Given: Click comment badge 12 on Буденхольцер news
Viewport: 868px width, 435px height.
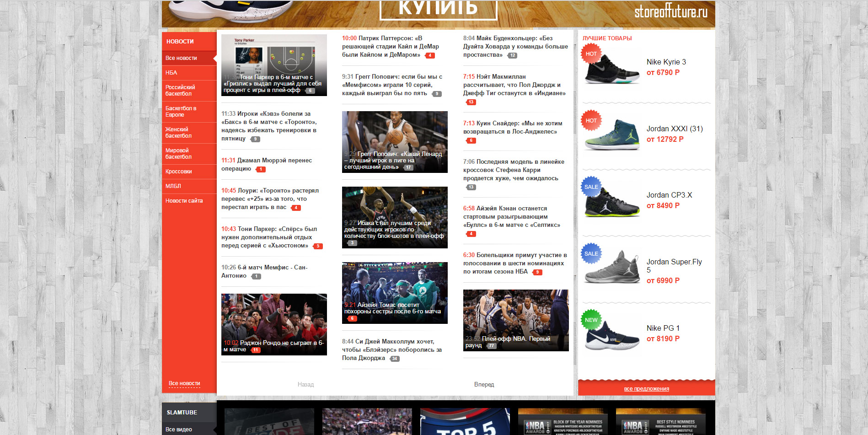Looking at the screenshot, I should point(512,55).
